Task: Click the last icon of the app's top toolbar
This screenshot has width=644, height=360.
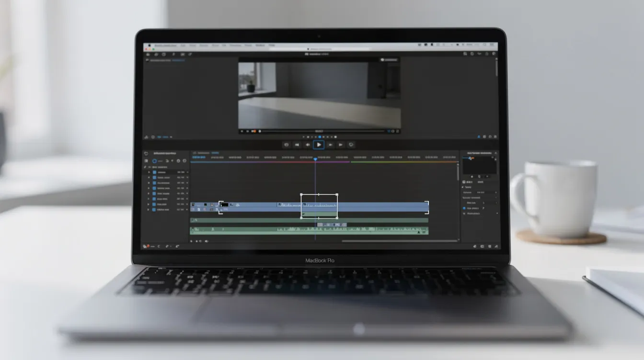Action: coord(494,54)
